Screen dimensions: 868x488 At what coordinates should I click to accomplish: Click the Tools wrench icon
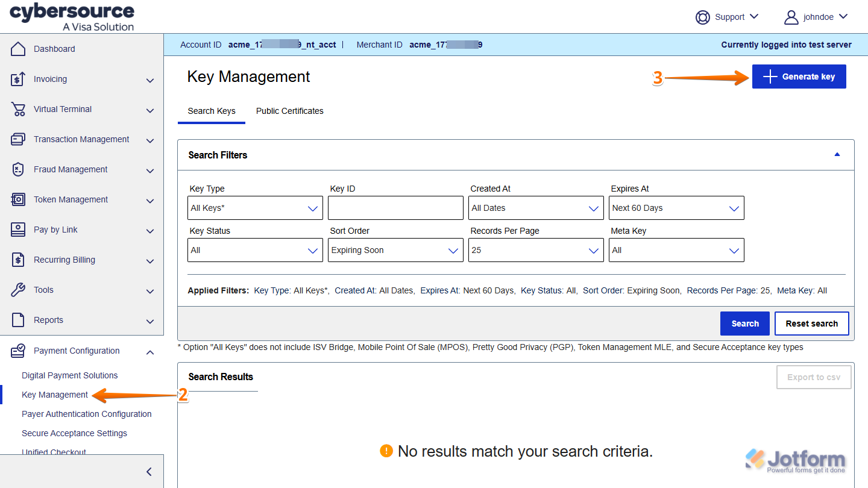coord(18,290)
